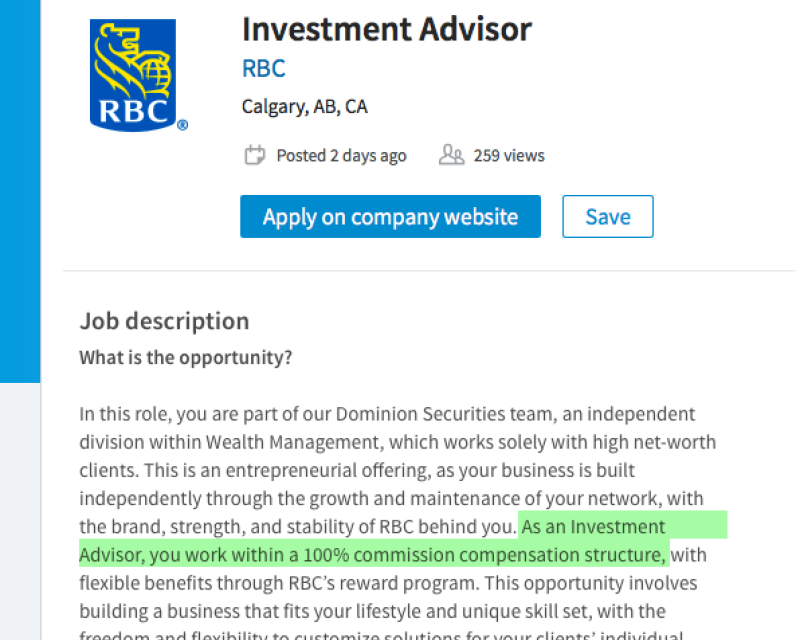Click the calendar icon beside posted date
Viewport: 796px width, 640px height.
[x=254, y=155]
